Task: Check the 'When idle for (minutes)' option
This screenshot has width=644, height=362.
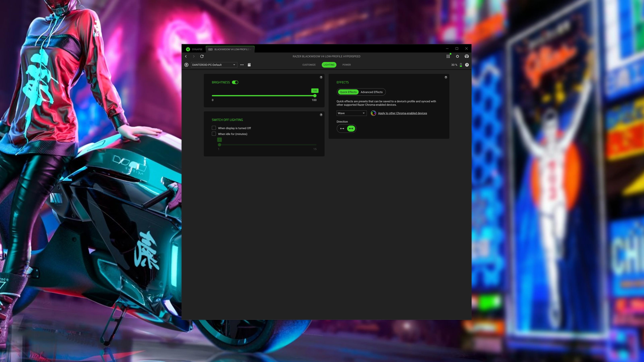Action: pyautogui.click(x=214, y=134)
